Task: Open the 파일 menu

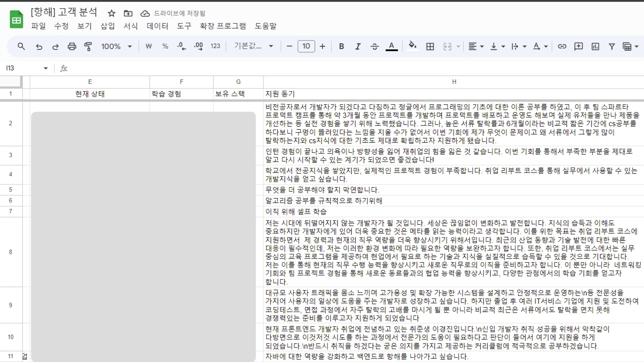Action: pos(38,26)
